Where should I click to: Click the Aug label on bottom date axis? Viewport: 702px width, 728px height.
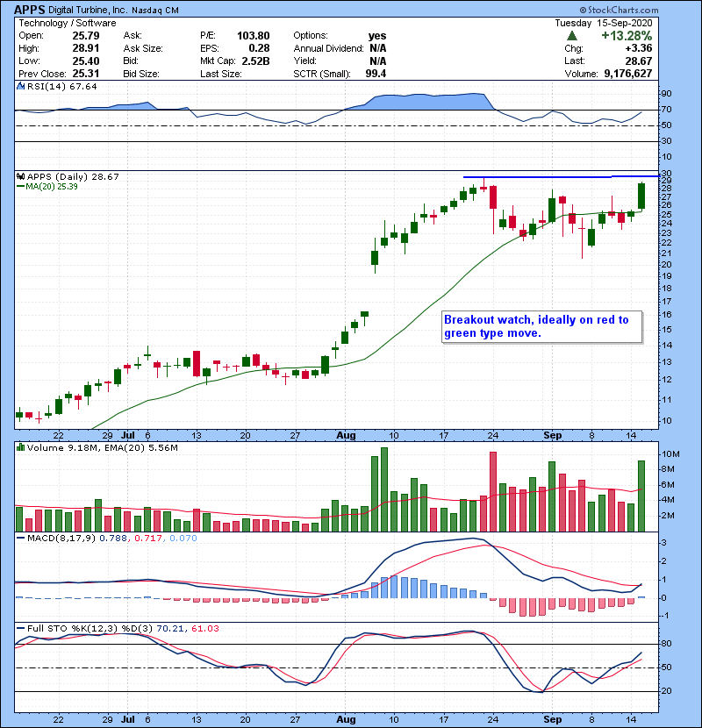(x=346, y=719)
